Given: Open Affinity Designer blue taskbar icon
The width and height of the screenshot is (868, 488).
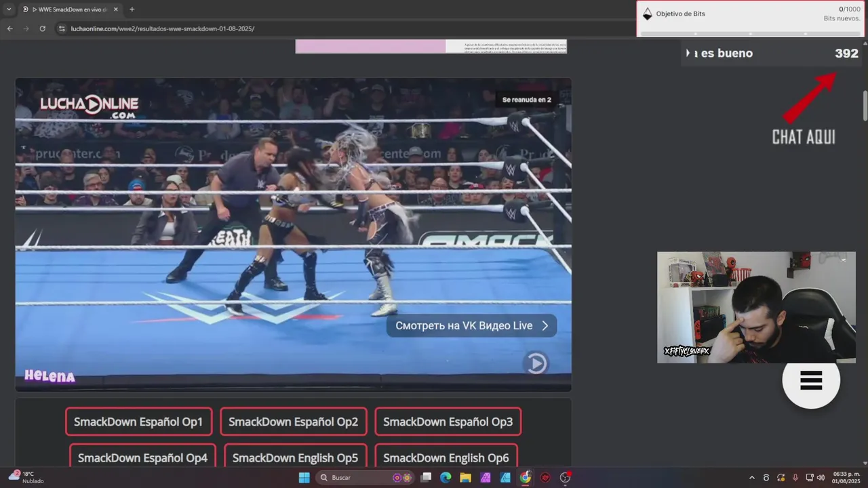Looking at the screenshot, I should 505,477.
